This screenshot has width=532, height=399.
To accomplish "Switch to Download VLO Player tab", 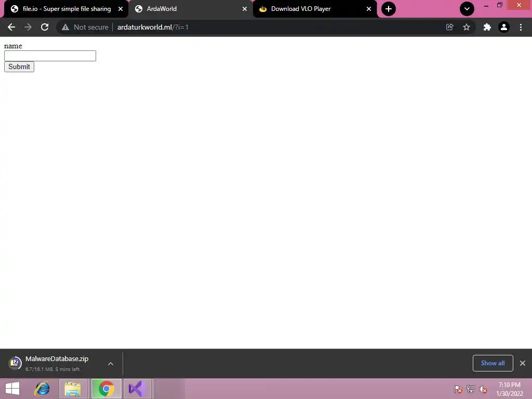I will (314, 9).
